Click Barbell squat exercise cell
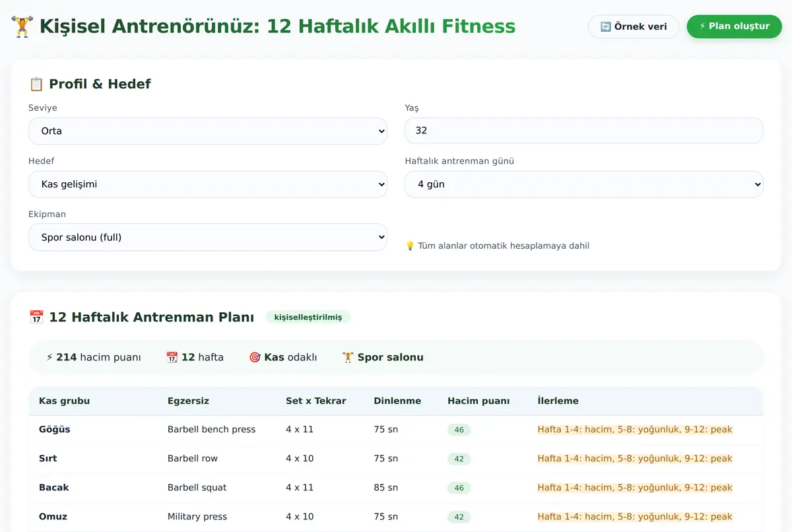 [197, 487]
